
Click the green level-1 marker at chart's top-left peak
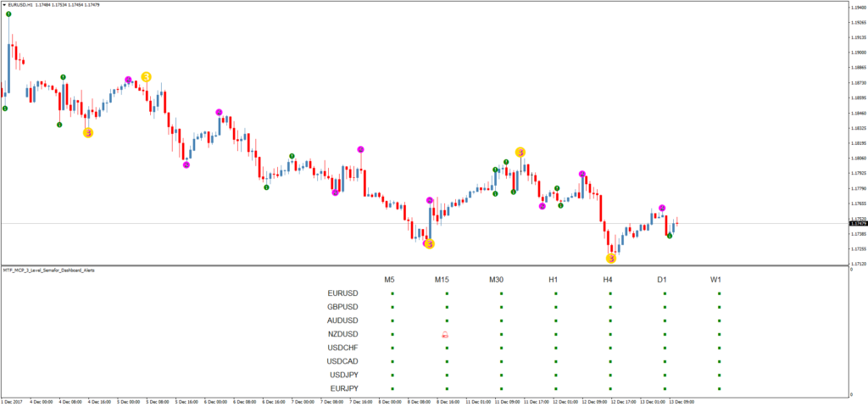coord(9,15)
